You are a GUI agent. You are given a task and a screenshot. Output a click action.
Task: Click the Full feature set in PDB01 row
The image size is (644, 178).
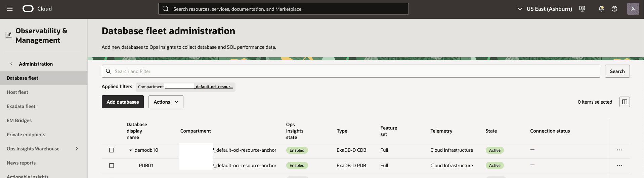pyautogui.click(x=384, y=166)
